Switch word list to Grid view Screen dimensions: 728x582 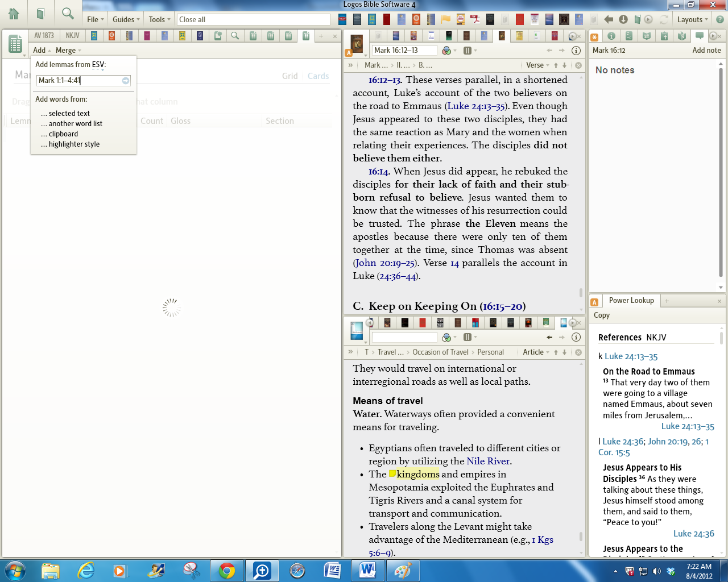coord(289,76)
